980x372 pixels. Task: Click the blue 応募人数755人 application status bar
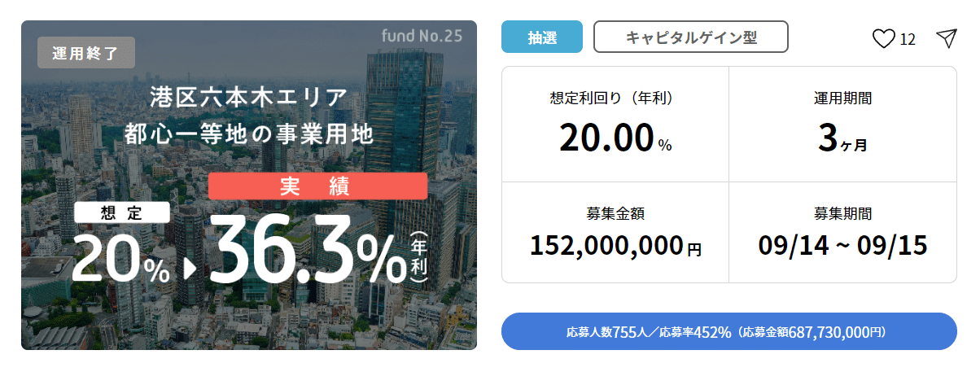click(x=729, y=331)
